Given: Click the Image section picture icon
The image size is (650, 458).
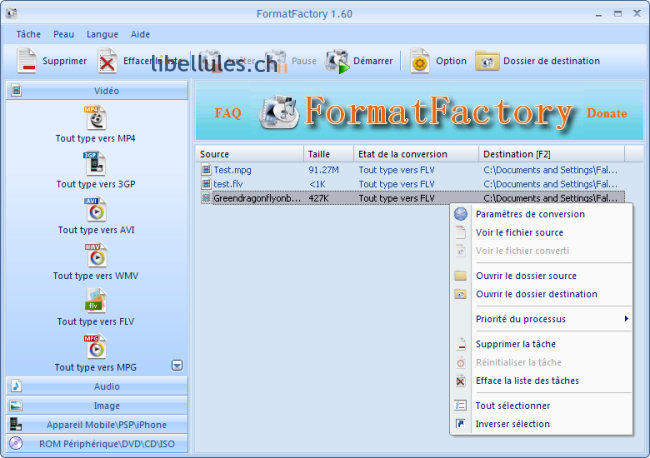Looking at the screenshot, I should [16, 405].
